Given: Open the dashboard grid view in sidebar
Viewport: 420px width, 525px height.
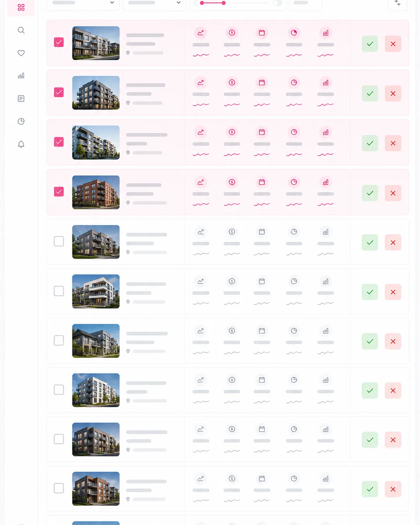Looking at the screenshot, I should click(x=21, y=7).
